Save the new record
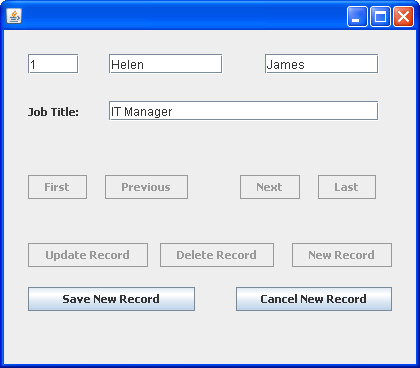The image size is (420, 368). [x=111, y=299]
